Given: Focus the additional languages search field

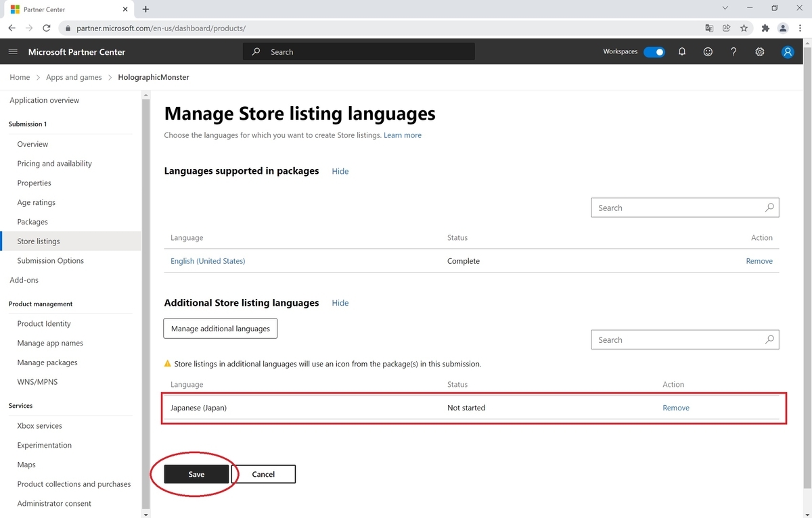Looking at the screenshot, I should [x=685, y=339].
